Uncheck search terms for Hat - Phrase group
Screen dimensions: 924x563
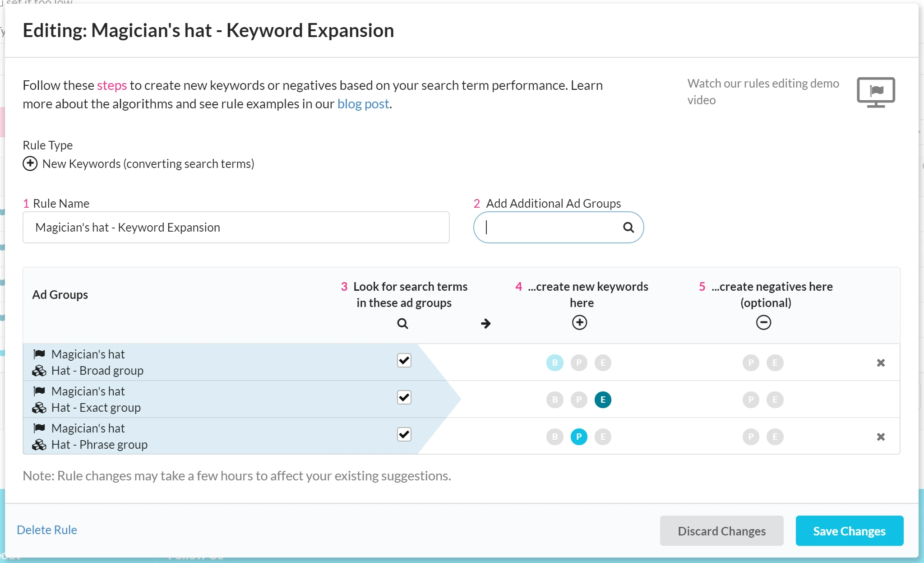point(404,434)
